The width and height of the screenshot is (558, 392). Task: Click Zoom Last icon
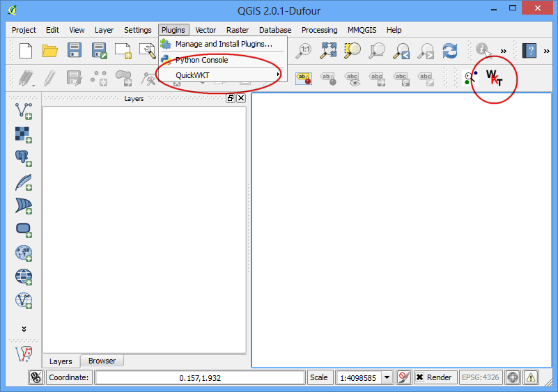pos(401,51)
